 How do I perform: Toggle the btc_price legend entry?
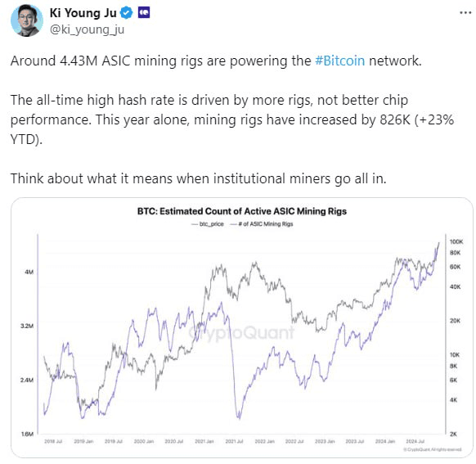coord(208,224)
